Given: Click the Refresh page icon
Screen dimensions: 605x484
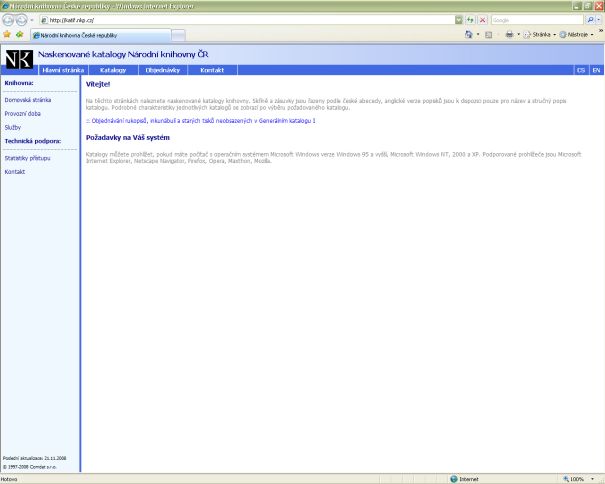Looking at the screenshot, I should pos(470,20).
